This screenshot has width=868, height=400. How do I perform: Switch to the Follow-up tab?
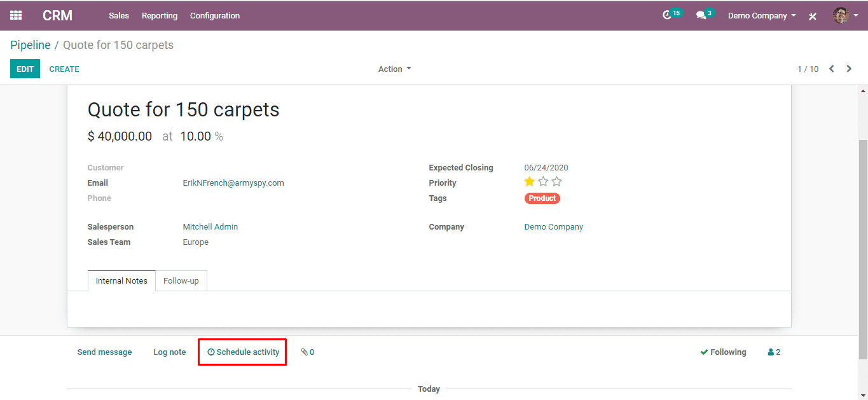[x=181, y=280]
